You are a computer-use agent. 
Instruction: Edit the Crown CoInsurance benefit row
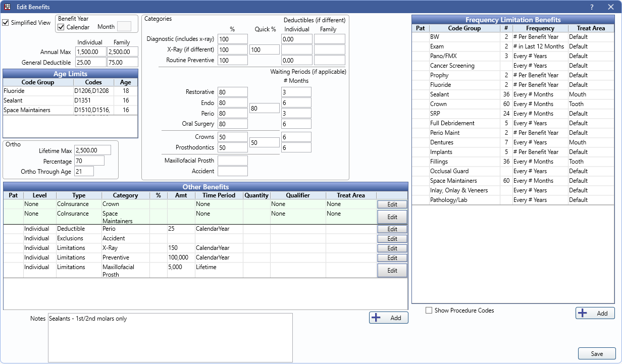[392, 204]
